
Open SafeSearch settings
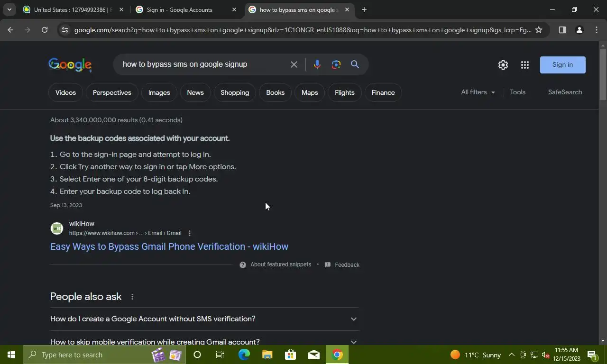[x=565, y=92]
